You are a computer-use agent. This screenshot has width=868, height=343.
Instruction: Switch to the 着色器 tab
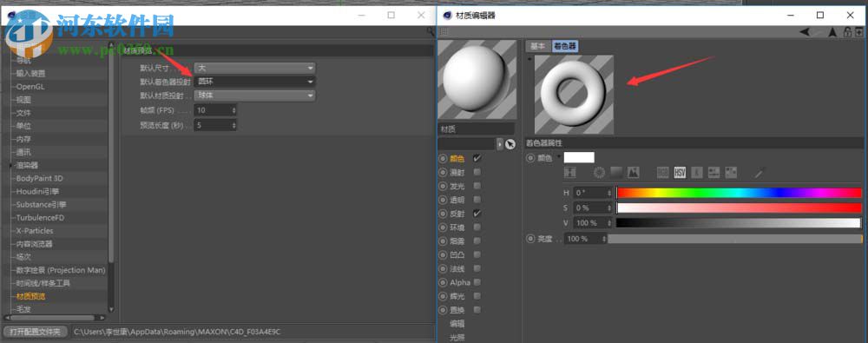click(565, 46)
